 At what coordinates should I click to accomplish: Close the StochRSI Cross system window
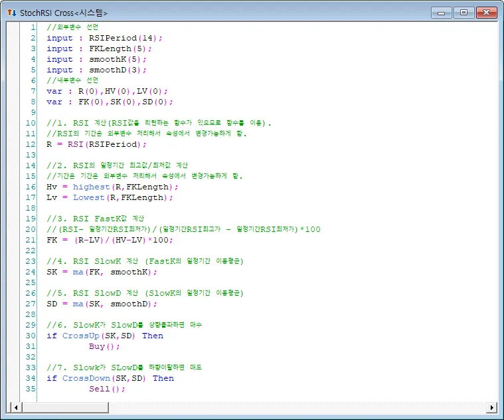pos(487,13)
